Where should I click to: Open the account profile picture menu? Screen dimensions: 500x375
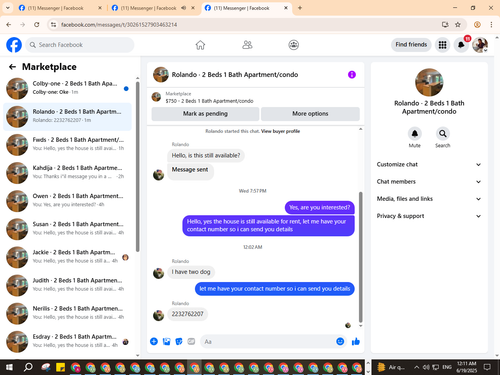coord(480,45)
